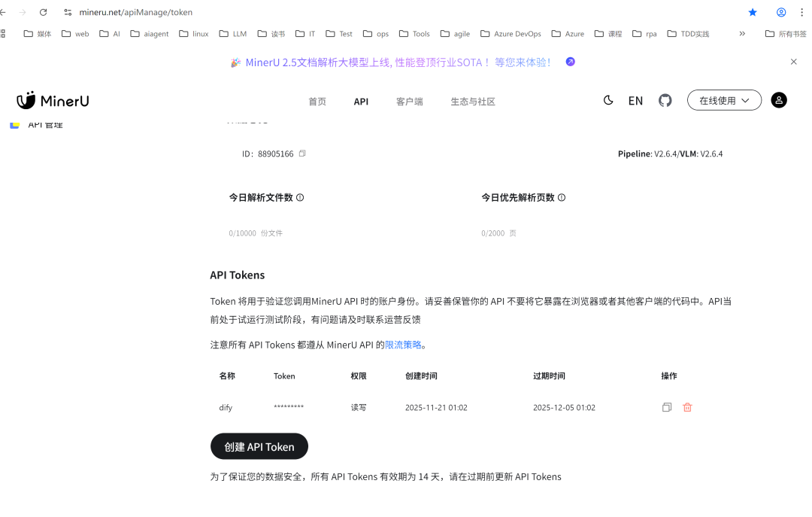
Task: Open the 课程 bookmark folder
Action: click(x=608, y=34)
